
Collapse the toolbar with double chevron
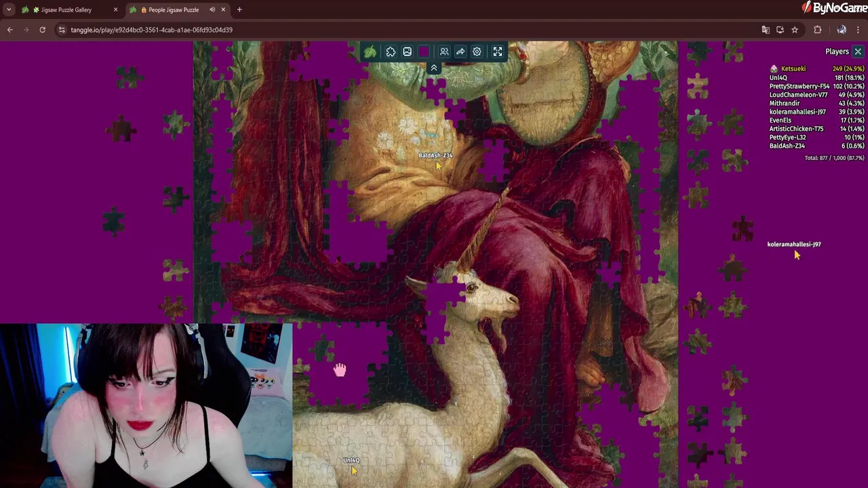point(434,68)
